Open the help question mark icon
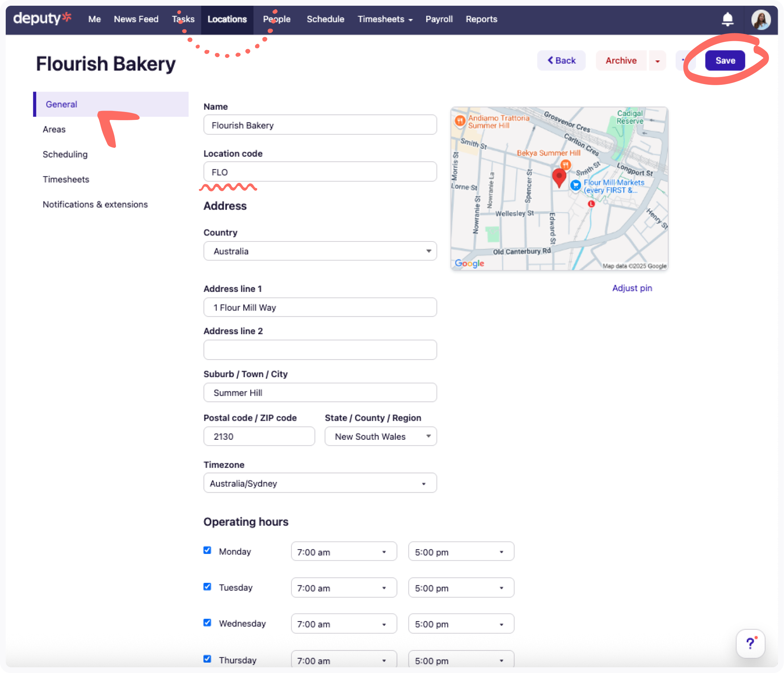Screen dimensions: 784x673 [750, 643]
